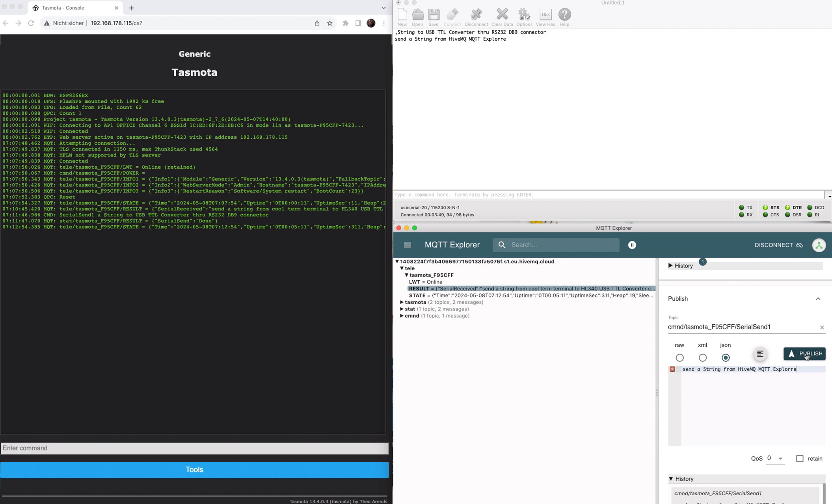This screenshot has height=504, width=832.
Task: Open CoolTerm Options gear icon
Action: point(524,15)
